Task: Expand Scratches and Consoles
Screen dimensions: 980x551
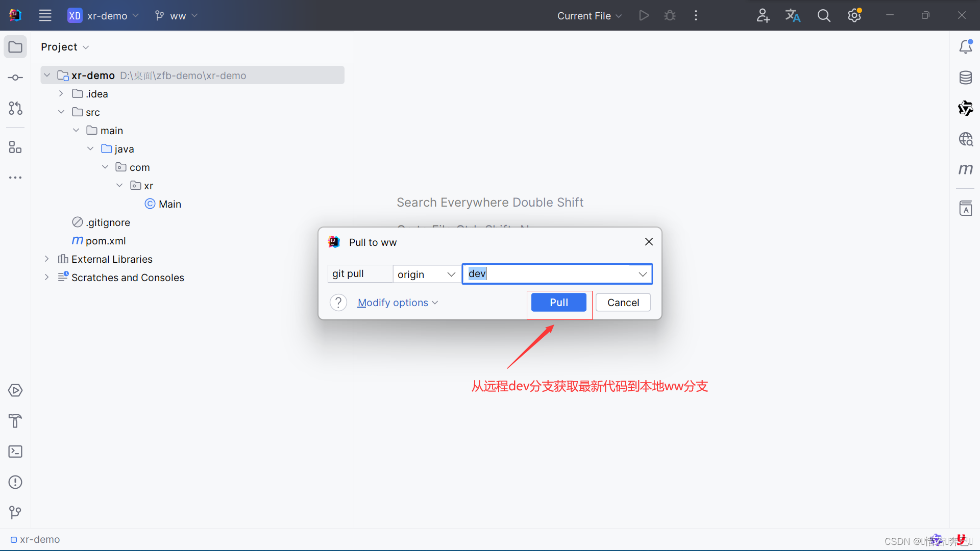Action: [x=47, y=278]
